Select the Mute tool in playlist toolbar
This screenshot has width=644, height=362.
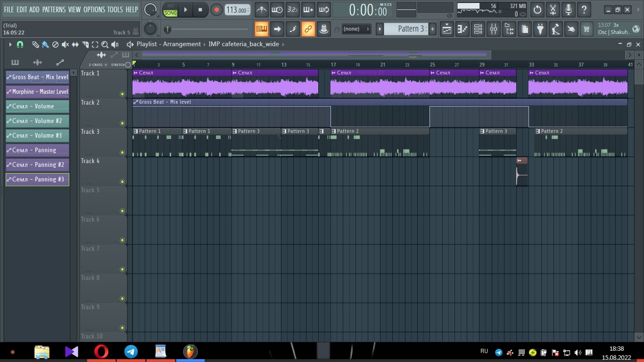click(x=65, y=44)
